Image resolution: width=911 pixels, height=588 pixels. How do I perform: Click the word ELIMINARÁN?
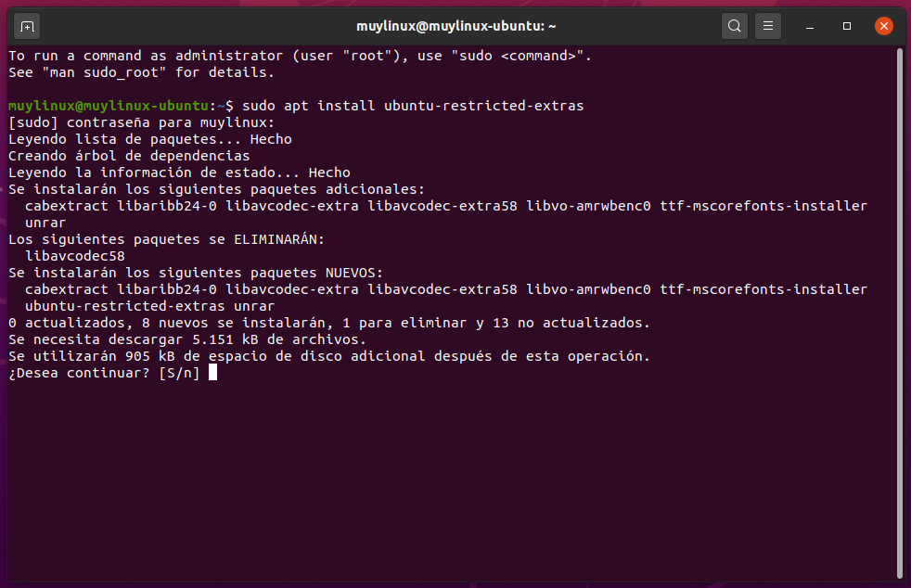276,239
